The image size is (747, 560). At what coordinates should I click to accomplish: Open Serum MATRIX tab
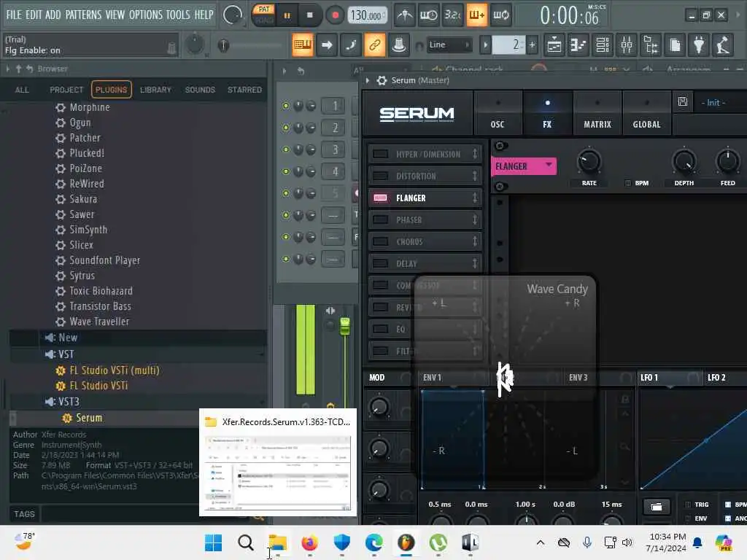(x=597, y=114)
